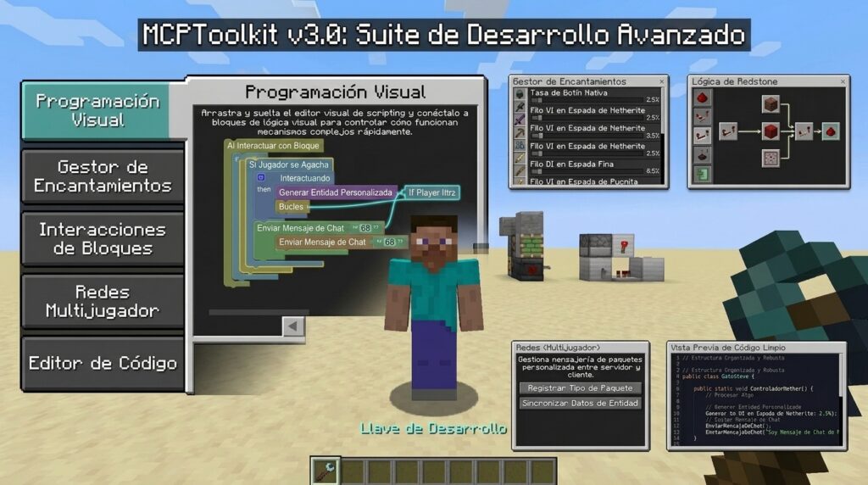This screenshot has width=868, height=485.
Task: Close the Lógica de Redstone panel
Action: tap(843, 81)
